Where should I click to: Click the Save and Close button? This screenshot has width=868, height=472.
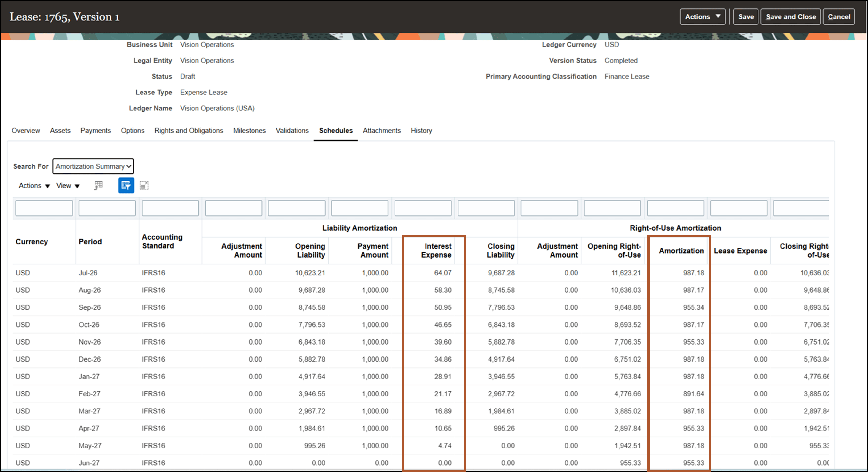(790, 17)
